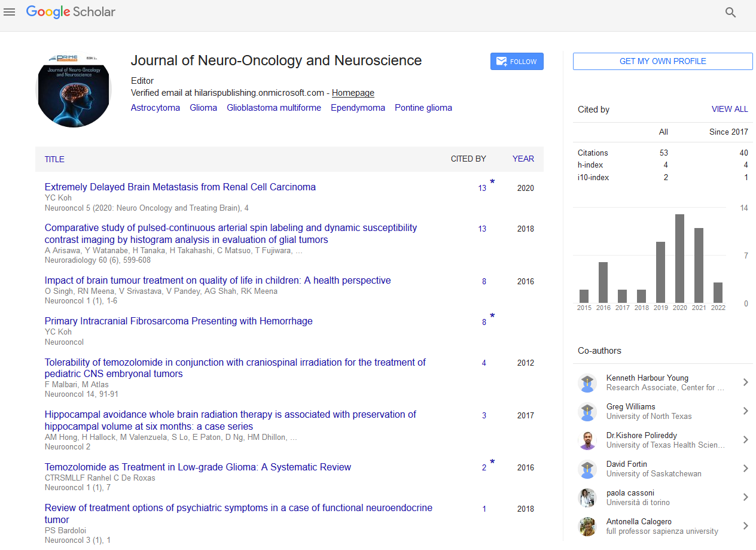
Task: Expand Kenneth Harbour Young chevron arrow
Action: point(745,382)
